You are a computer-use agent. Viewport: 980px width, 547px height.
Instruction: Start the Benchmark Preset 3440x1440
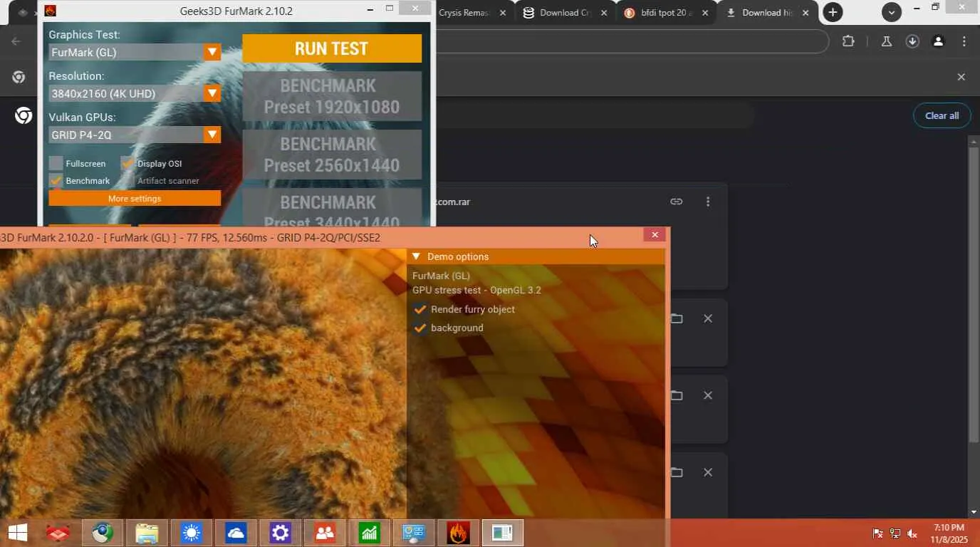click(332, 208)
